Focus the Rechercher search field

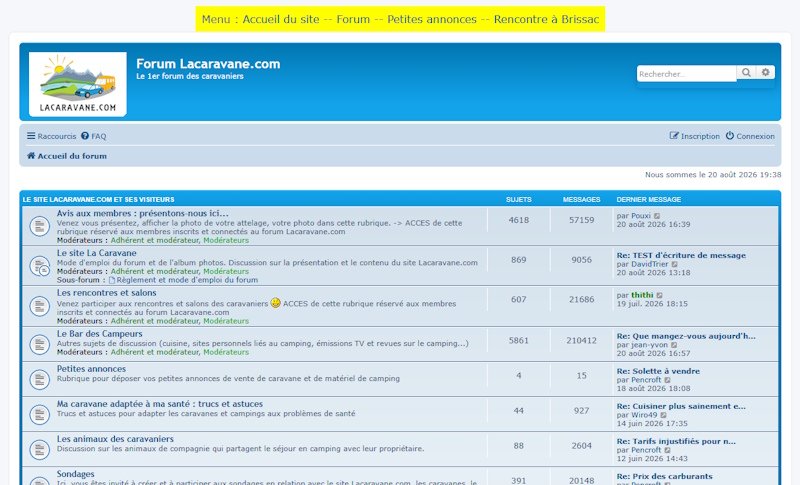coord(686,73)
